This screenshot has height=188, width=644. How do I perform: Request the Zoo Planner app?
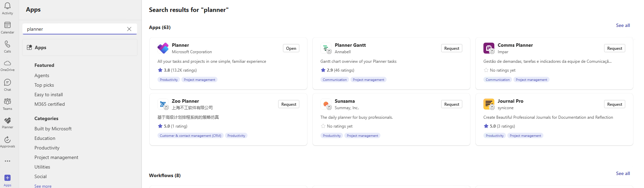289,104
